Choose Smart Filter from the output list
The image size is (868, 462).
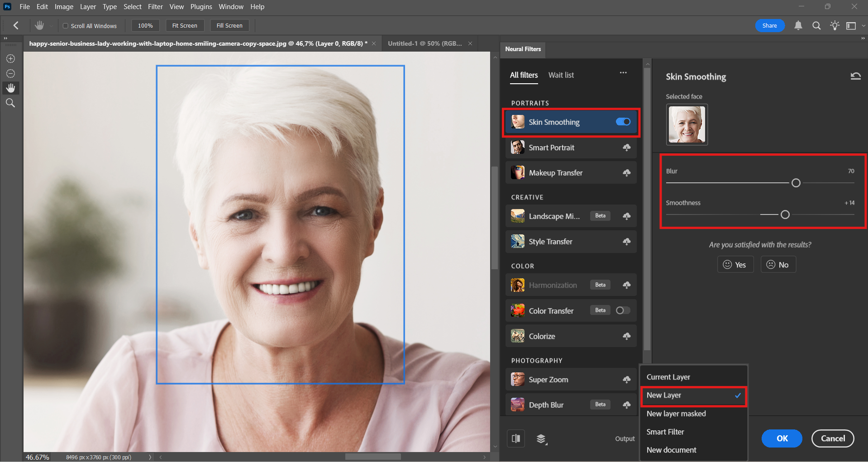coord(665,432)
